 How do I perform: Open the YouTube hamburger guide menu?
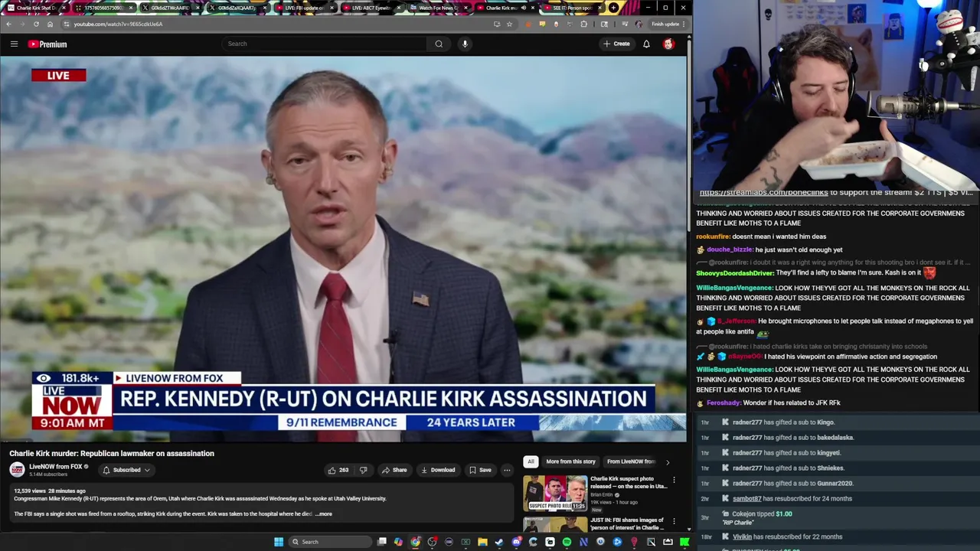click(14, 44)
